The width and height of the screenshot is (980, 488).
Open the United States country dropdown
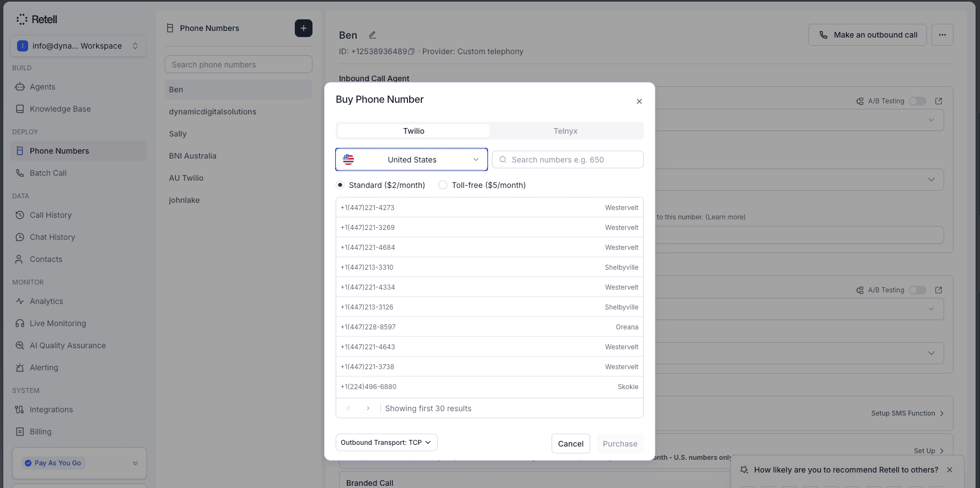pos(411,160)
